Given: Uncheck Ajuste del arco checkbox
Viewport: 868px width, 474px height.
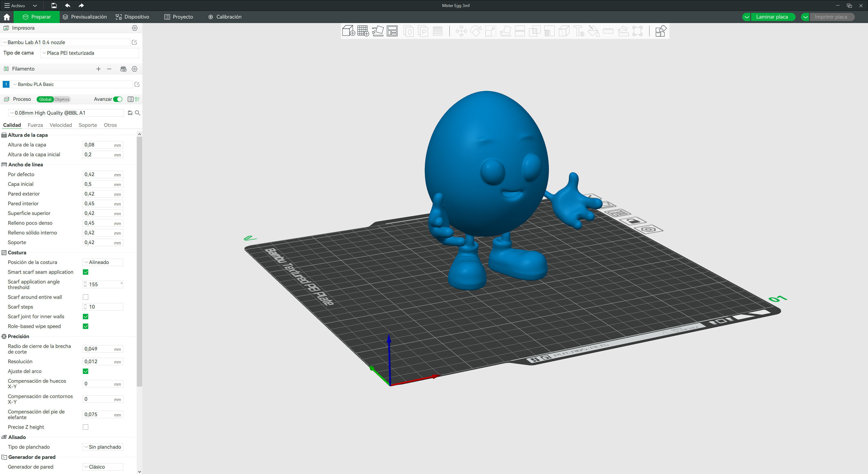Looking at the screenshot, I should pos(86,371).
